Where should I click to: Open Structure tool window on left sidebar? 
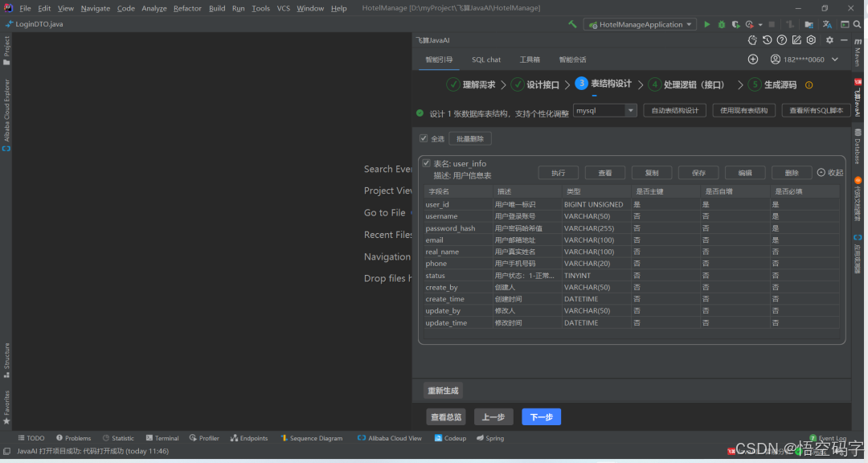(6, 360)
